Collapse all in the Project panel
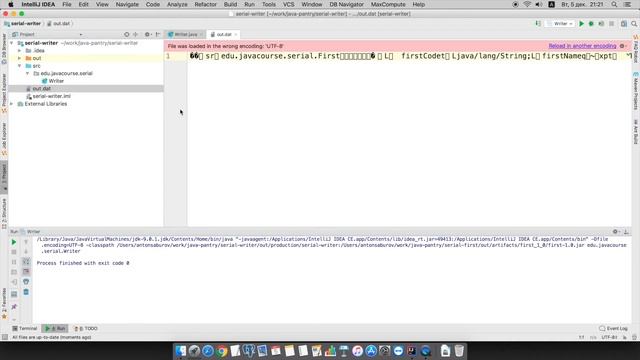The width and height of the screenshot is (640, 360). click(x=136, y=34)
